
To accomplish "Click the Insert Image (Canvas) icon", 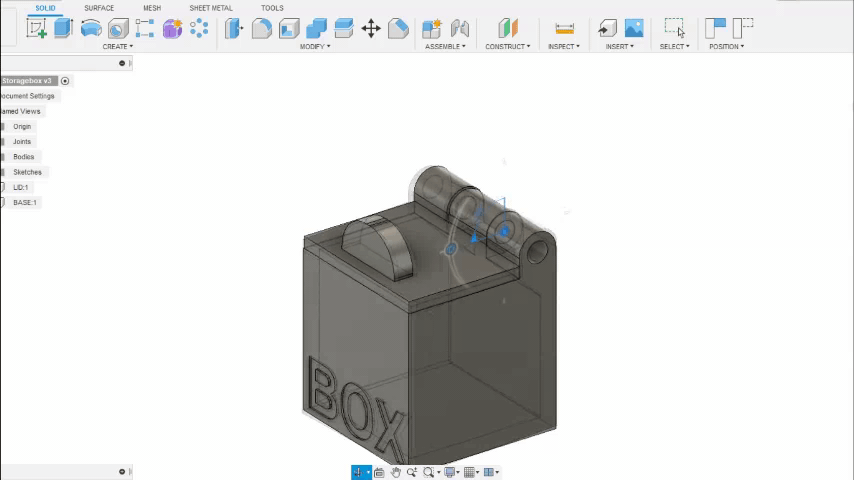I will [634, 29].
